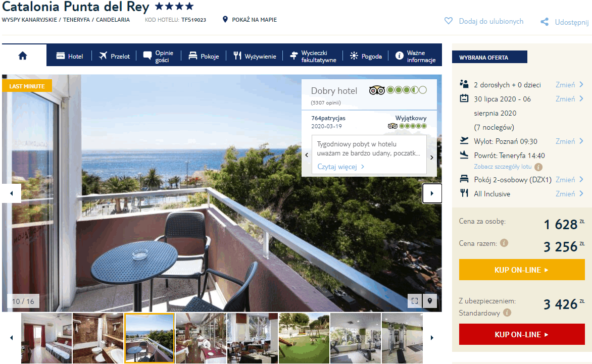
Task: Show next photo with right arrow on image
Action: pos(432,193)
